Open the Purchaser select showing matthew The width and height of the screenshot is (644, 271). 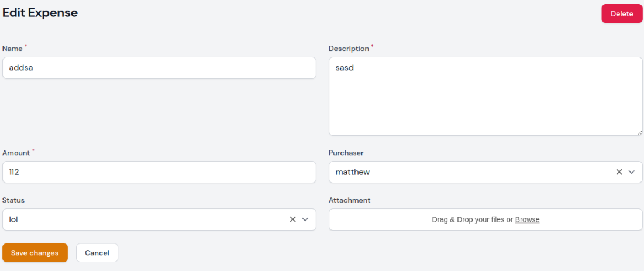coord(468,172)
